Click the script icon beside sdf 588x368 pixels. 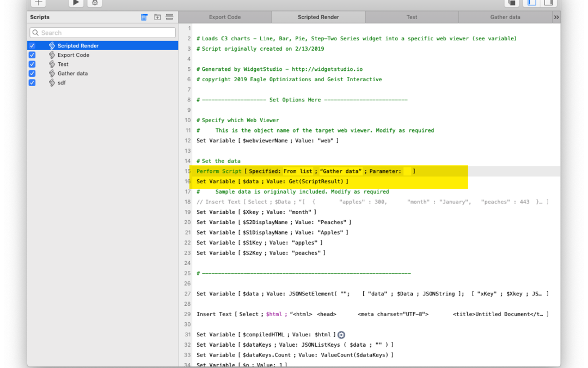tap(52, 83)
